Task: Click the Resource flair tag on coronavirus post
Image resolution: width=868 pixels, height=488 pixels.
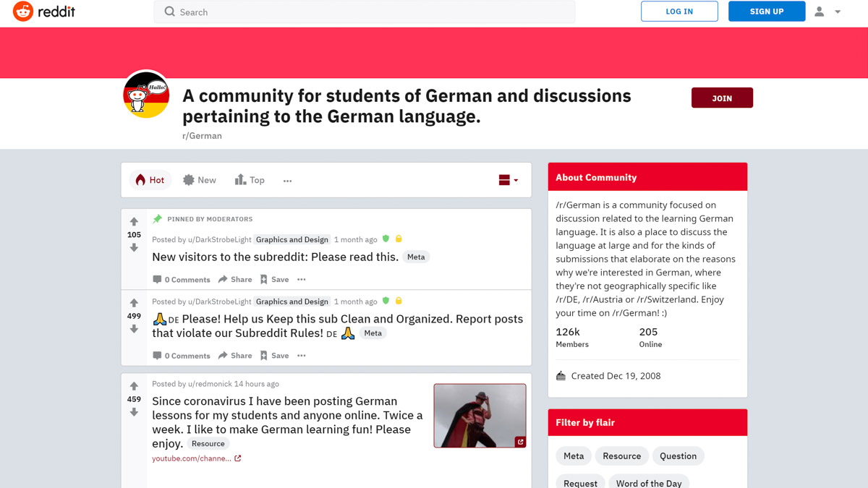Action: 208,444
